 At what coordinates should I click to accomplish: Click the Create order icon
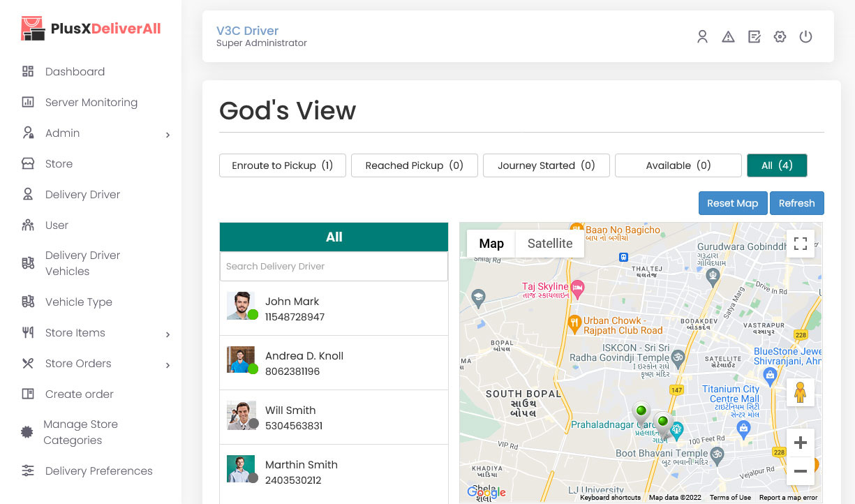coord(28,394)
